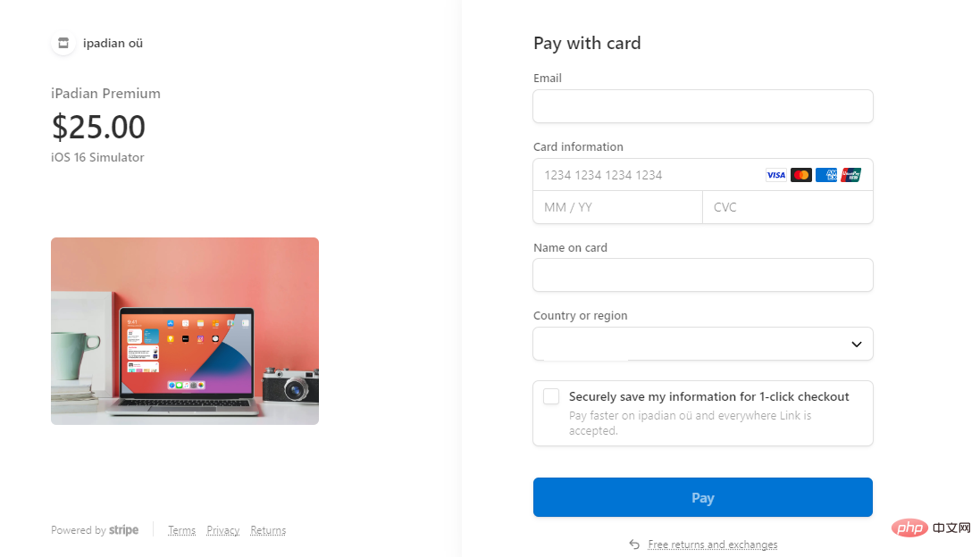Open the Terms link
Image resolution: width=980 pixels, height=557 pixels.
click(181, 530)
